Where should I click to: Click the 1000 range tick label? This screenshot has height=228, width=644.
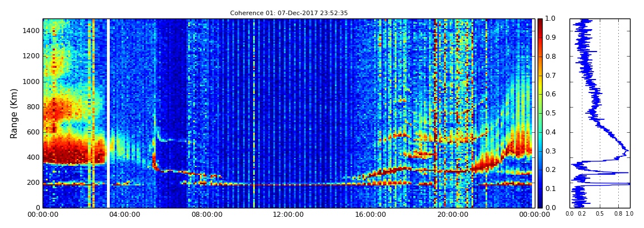(31, 81)
